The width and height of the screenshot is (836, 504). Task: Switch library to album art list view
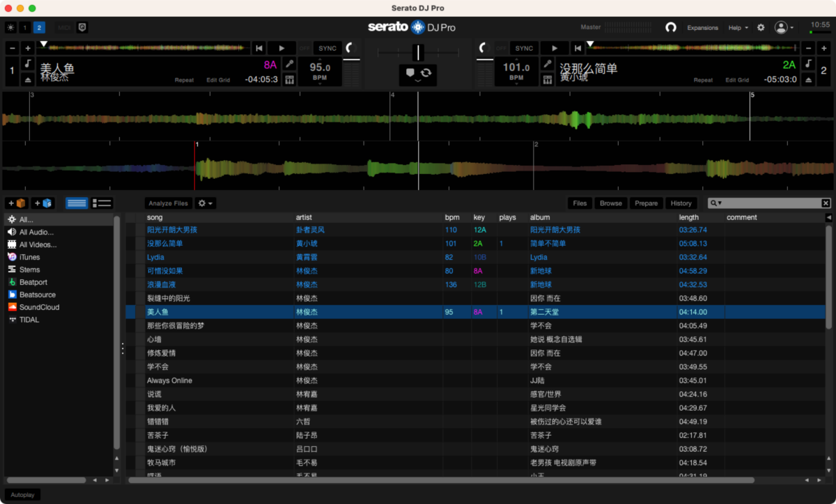pos(102,203)
